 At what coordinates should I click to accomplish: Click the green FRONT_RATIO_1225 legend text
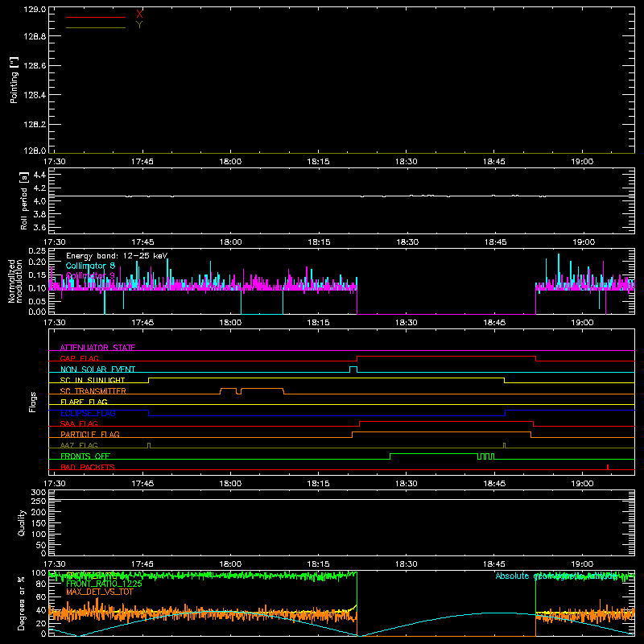pos(104,584)
